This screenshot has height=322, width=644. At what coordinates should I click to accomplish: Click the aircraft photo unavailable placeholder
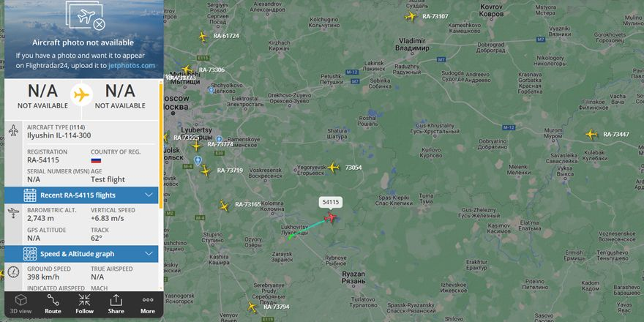tap(85, 15)
